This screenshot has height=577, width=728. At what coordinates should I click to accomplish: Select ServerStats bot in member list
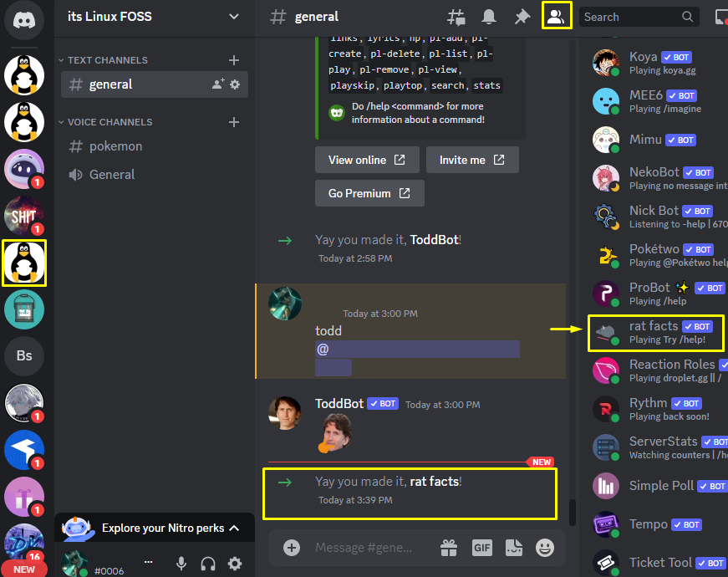658,447
